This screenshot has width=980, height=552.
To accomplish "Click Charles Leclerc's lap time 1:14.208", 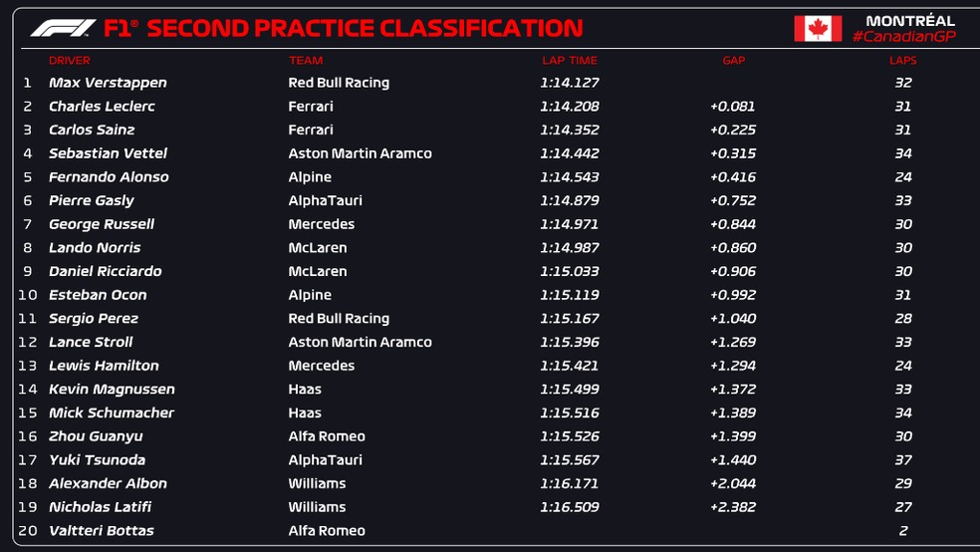I will coord(570,107).
